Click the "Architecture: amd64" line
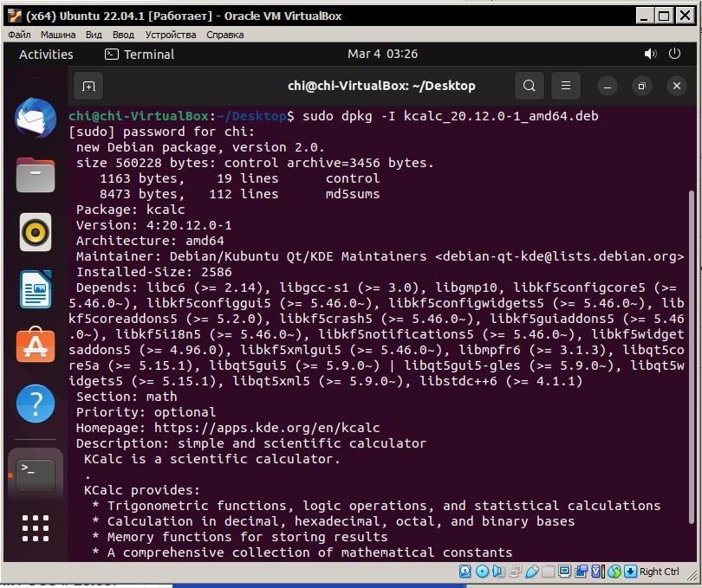This screenshot has width=702, height=588. [150, 241]
